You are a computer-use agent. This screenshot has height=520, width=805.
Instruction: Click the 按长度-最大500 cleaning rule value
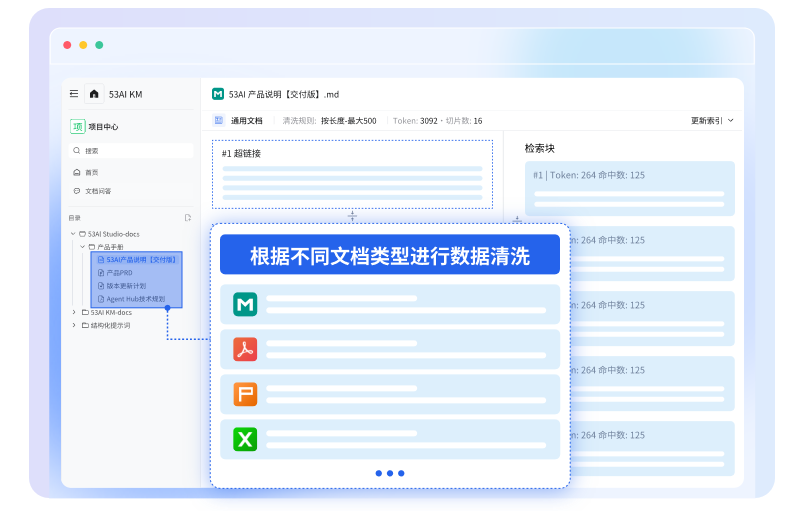tap(349, 121)
